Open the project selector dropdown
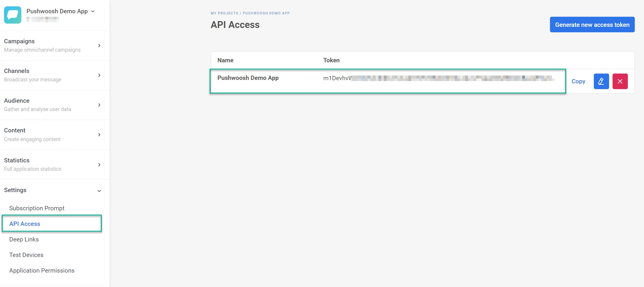This screenshot has height=287, width=644. point(93,11)
